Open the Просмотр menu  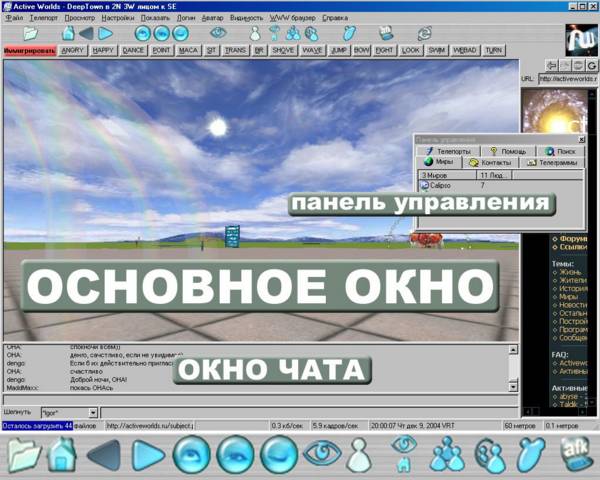click(x=80, y=18)
